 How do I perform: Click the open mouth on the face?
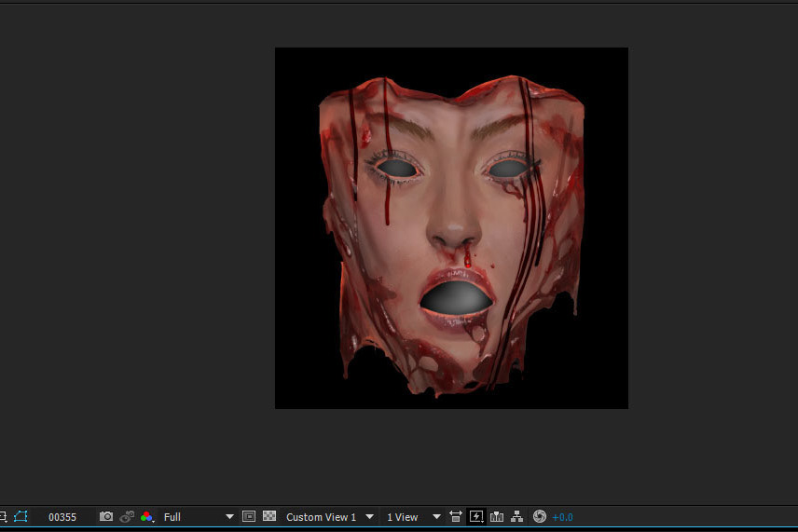click(x=456, y=298)
